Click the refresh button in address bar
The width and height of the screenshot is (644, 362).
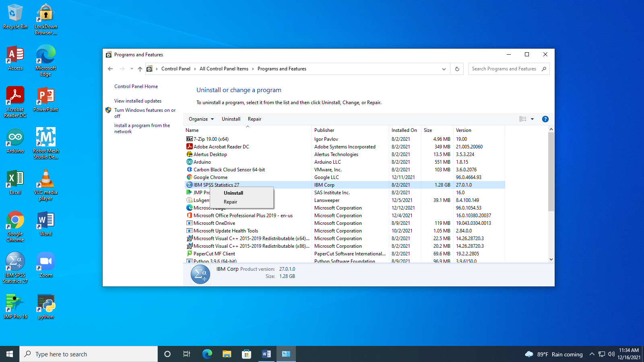(457, 69)
